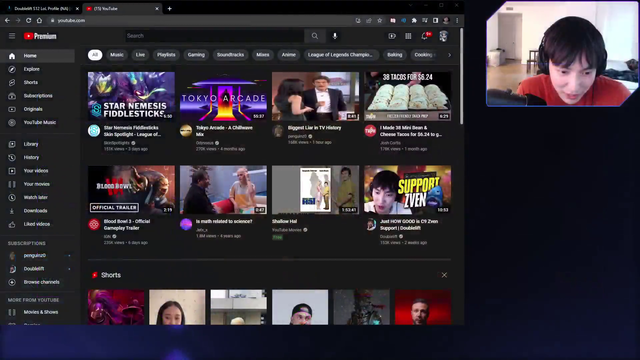Open penguinz0 subscription channel
Viewport: 640px width, 360px height.
[x=37, y=256]
